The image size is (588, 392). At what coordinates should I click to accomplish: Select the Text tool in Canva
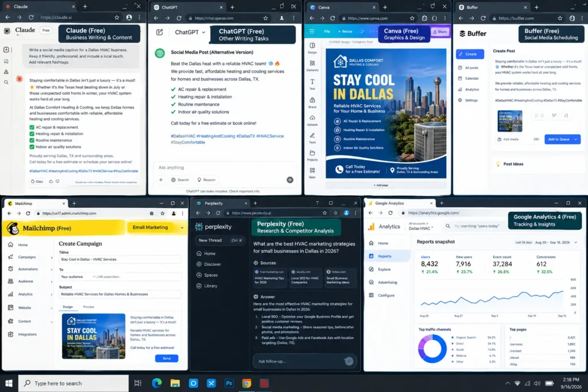312,84
